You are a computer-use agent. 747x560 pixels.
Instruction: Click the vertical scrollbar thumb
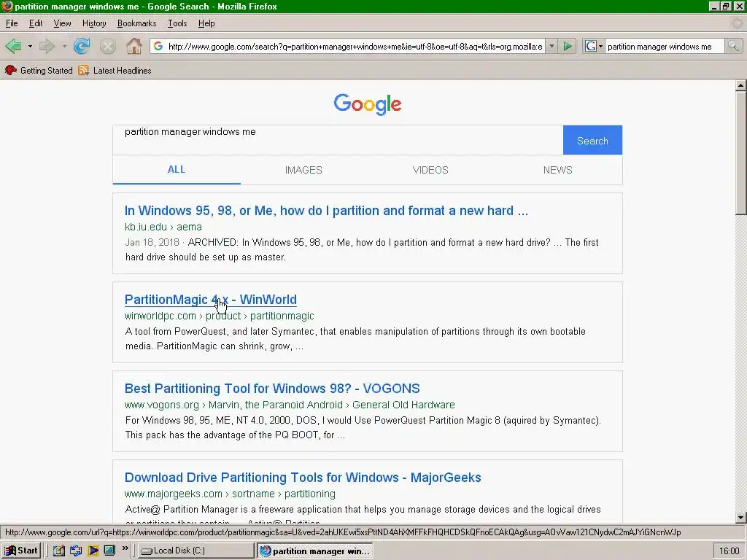741,153
